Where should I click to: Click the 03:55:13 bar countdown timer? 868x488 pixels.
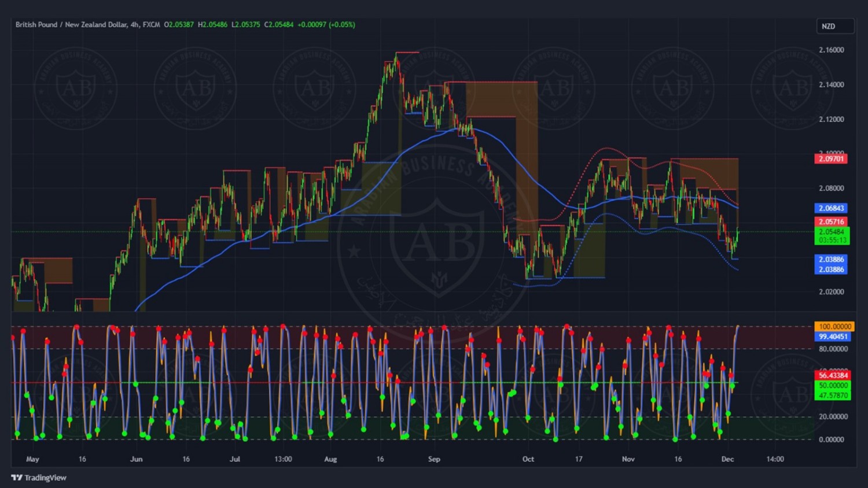tap(832, 240)
